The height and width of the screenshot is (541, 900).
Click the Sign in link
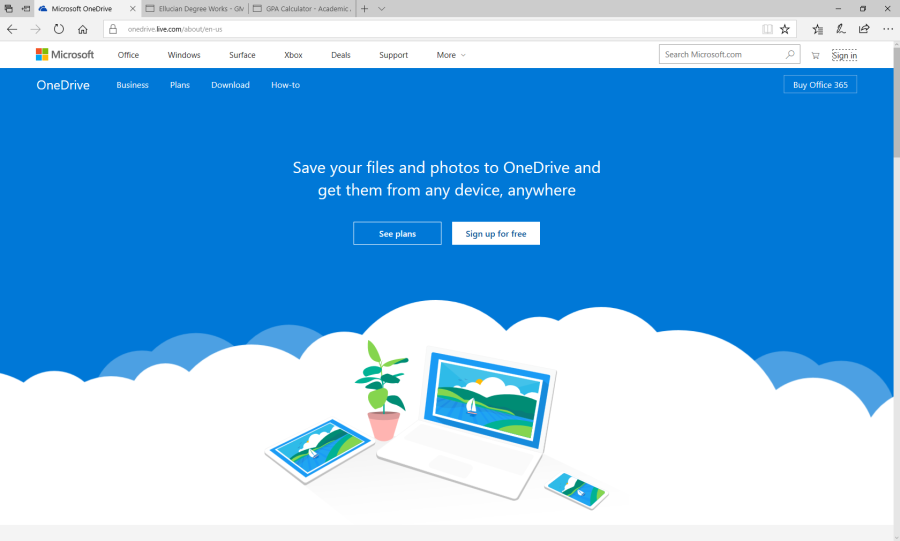844,55
